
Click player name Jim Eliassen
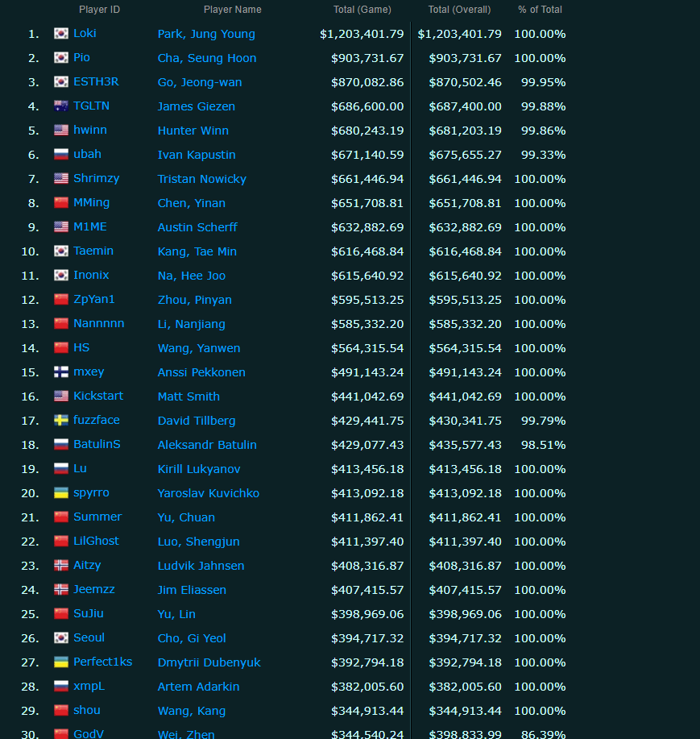192,590
